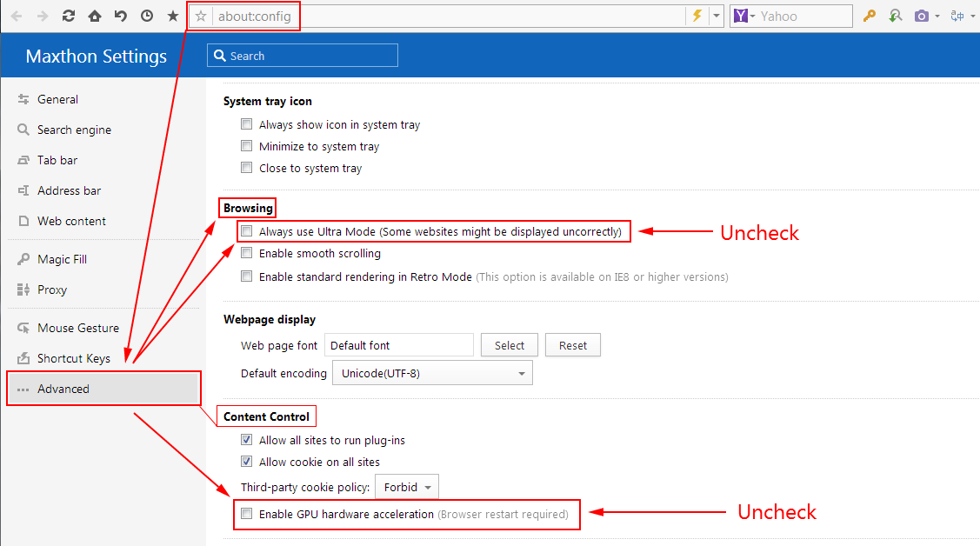Click the translate icon
The image size is (980, 546).
pyautogui.click(x=957, y=17)
